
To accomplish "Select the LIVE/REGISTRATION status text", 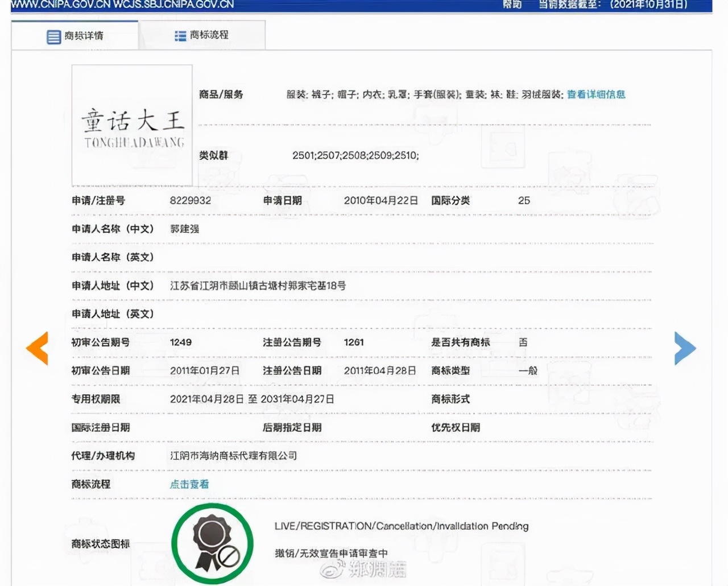I will pyautogui.click(x=402, y=526).
